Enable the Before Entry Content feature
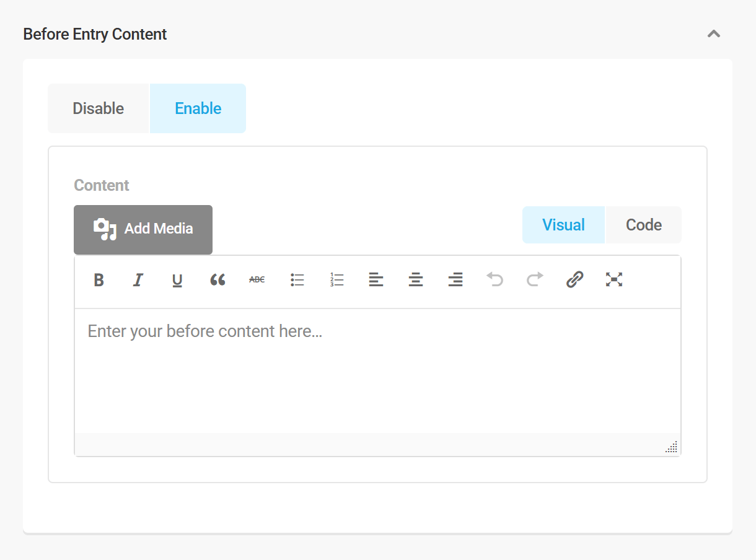The width and height of the screenshot is (756, 560). (198, 108)
